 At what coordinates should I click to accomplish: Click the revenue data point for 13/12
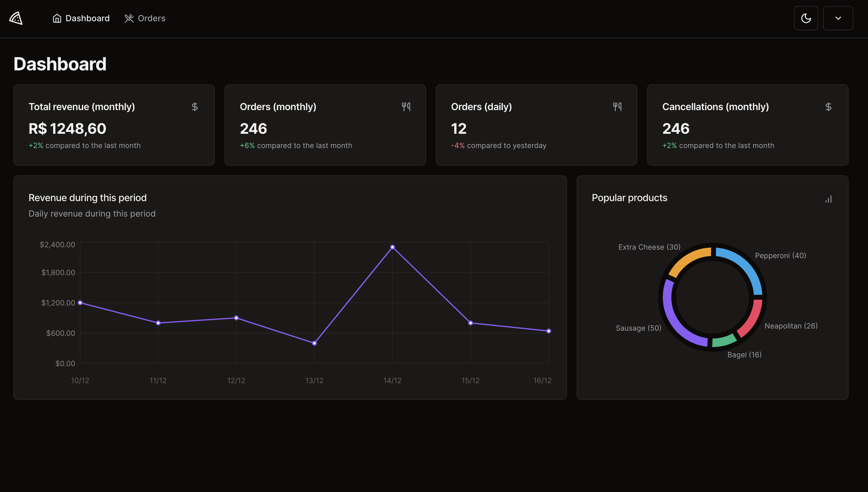(314, 343)
